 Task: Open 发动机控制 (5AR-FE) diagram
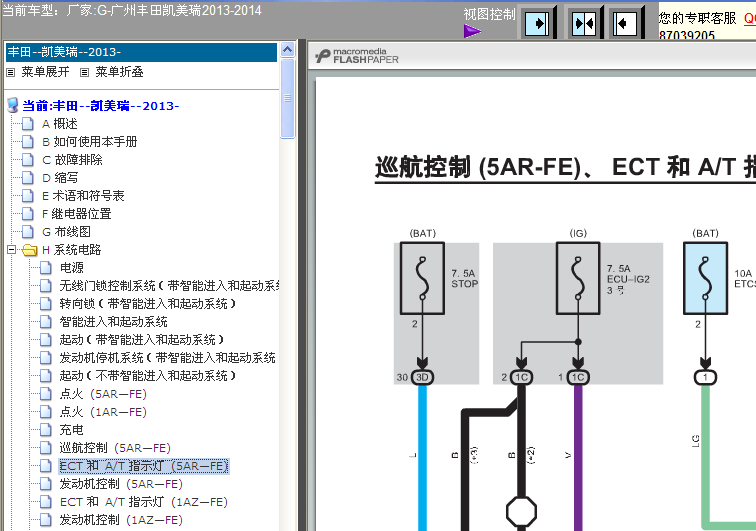click(121, 484)
